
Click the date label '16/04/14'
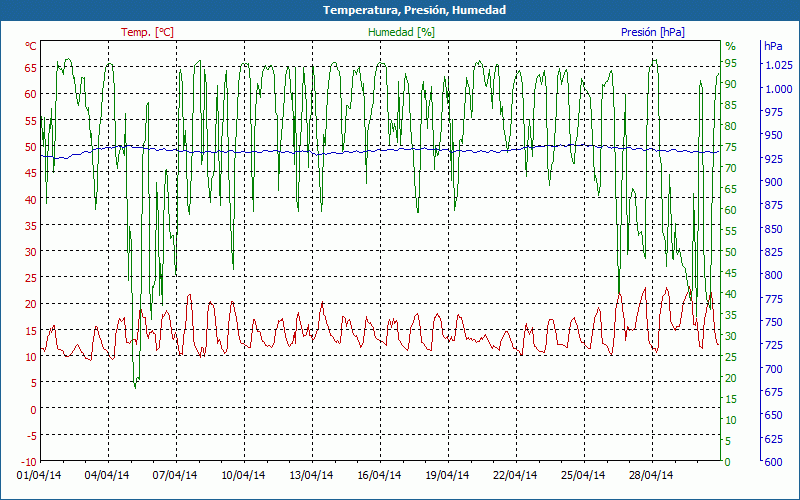point(379,475)
